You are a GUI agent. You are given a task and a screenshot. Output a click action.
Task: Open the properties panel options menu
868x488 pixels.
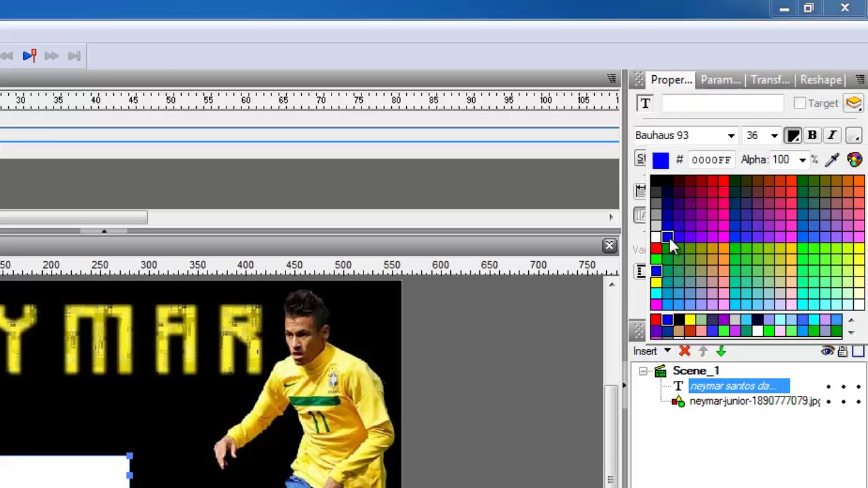pyautogui.click(x=860, y=80)
